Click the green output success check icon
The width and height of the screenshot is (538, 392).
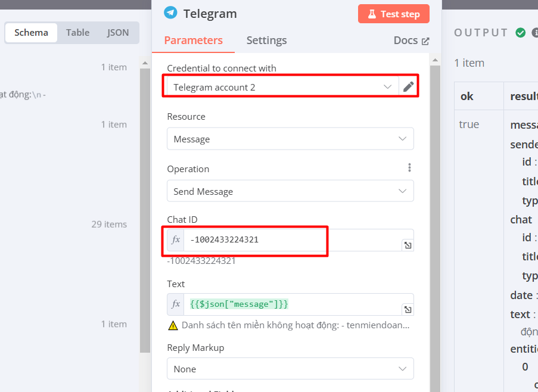520,33
